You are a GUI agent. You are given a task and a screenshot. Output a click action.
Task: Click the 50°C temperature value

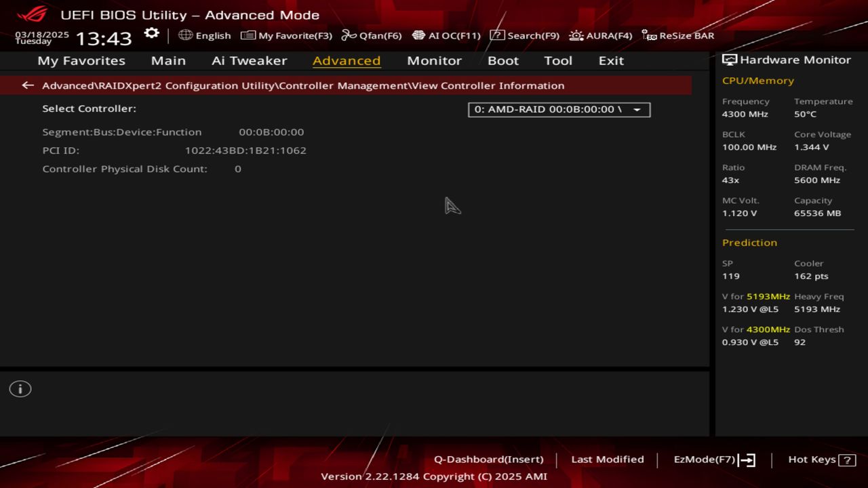pos(806,114)
